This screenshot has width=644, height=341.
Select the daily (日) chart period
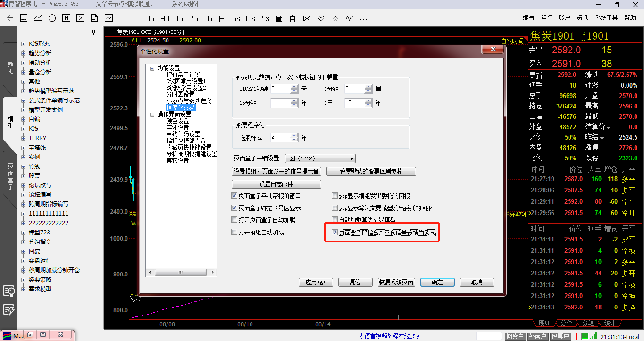click(222, 18)
